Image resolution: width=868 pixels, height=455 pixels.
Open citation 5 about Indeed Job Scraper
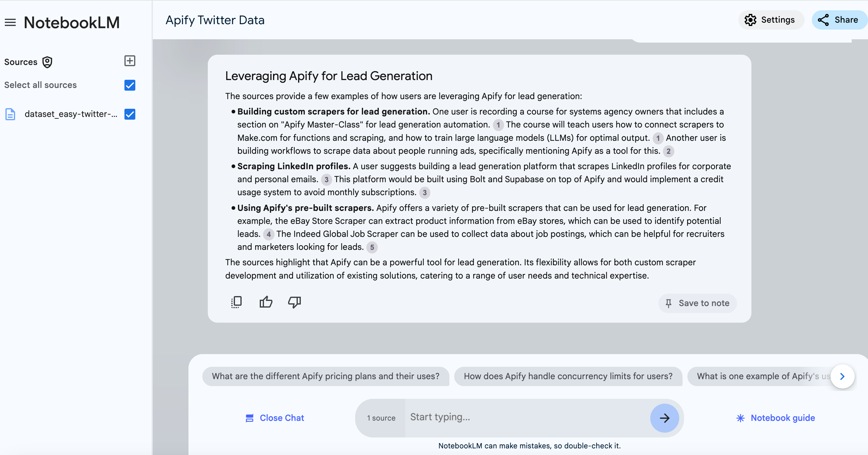(372, 247)
